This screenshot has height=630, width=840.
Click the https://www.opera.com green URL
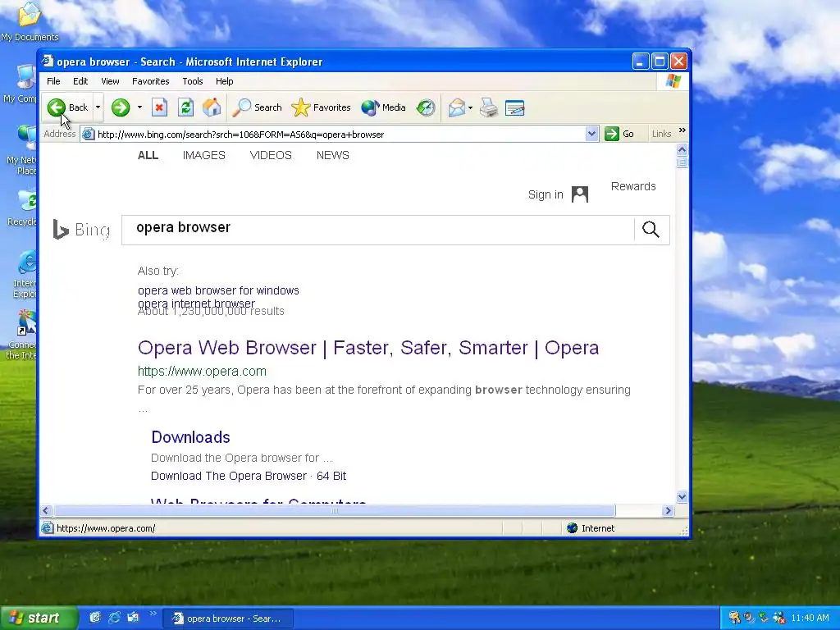pos(202,372)
